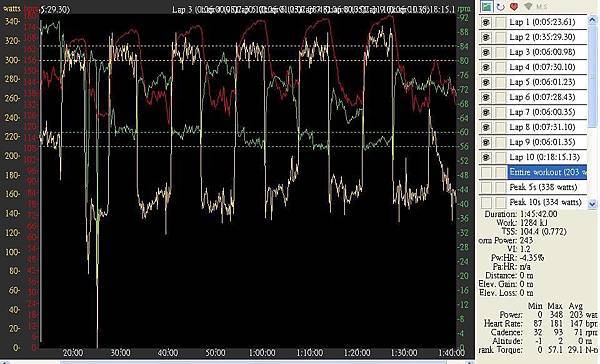Select the power chart icon above lap list

487,6
